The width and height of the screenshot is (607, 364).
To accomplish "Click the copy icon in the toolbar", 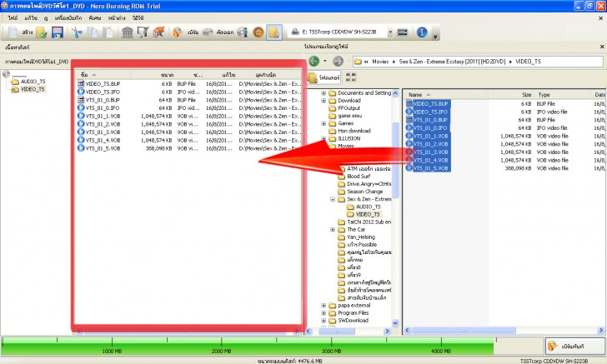I will pyautogui.click(x=92, y=32).
